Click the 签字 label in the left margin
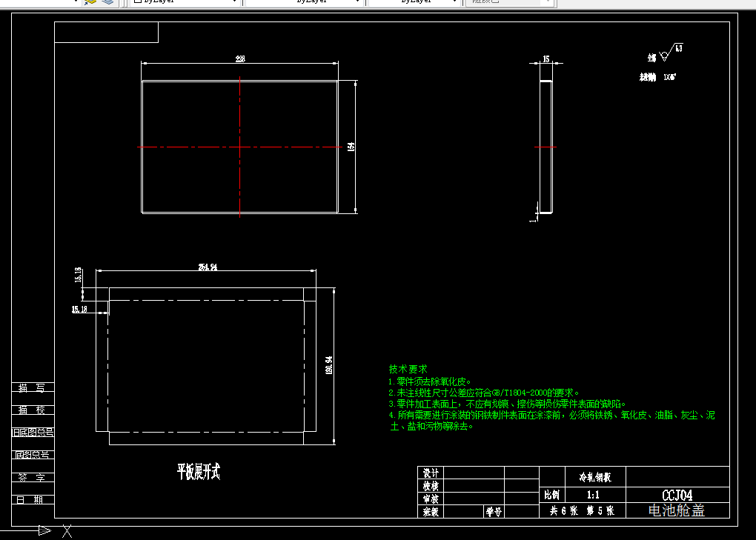 coord(33,477)
